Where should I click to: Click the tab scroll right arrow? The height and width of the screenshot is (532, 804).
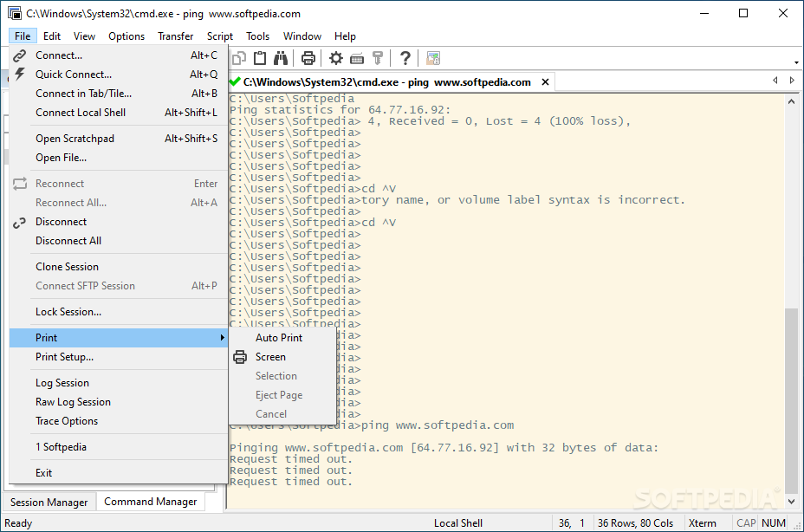(792, 80)
